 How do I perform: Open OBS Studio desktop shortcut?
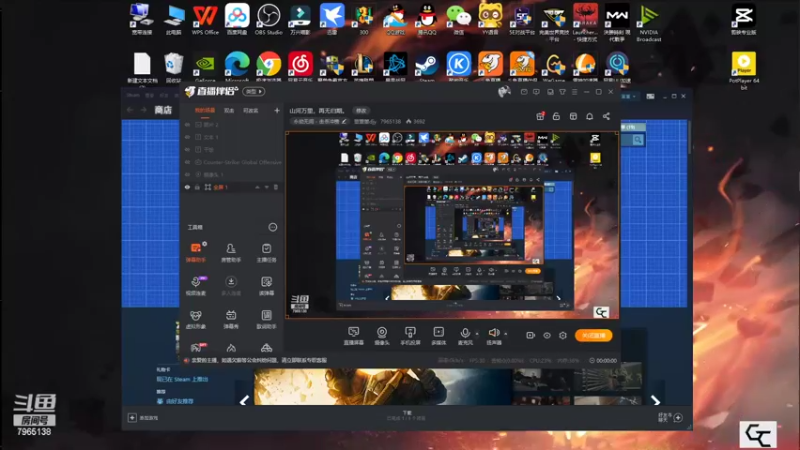(268, 19)
